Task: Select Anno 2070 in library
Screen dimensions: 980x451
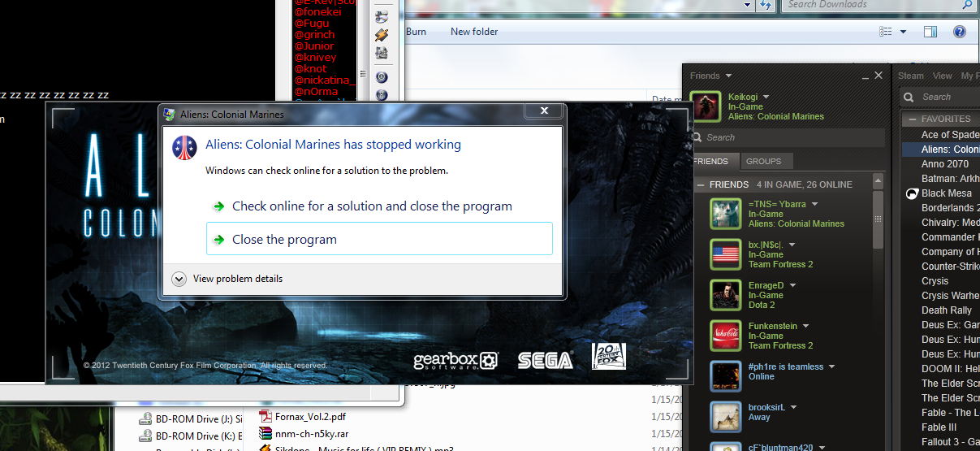Action: coord(945,163)
